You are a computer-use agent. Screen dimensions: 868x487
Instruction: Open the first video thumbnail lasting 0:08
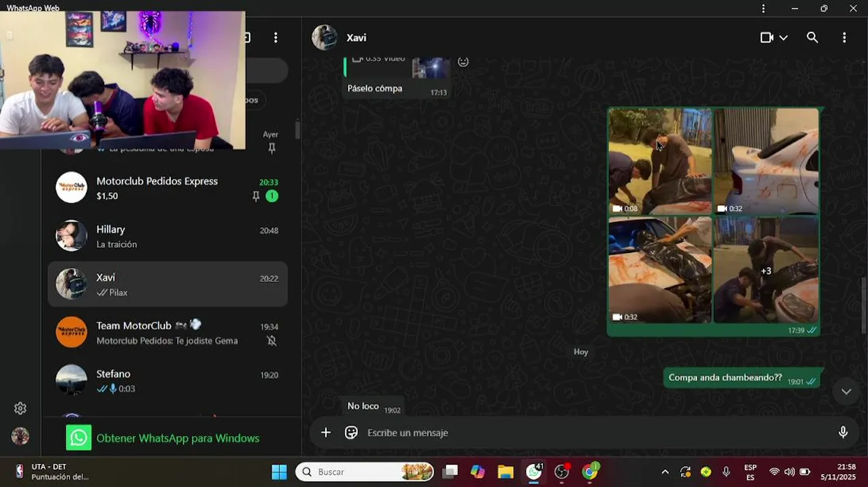tap(660, 161)
